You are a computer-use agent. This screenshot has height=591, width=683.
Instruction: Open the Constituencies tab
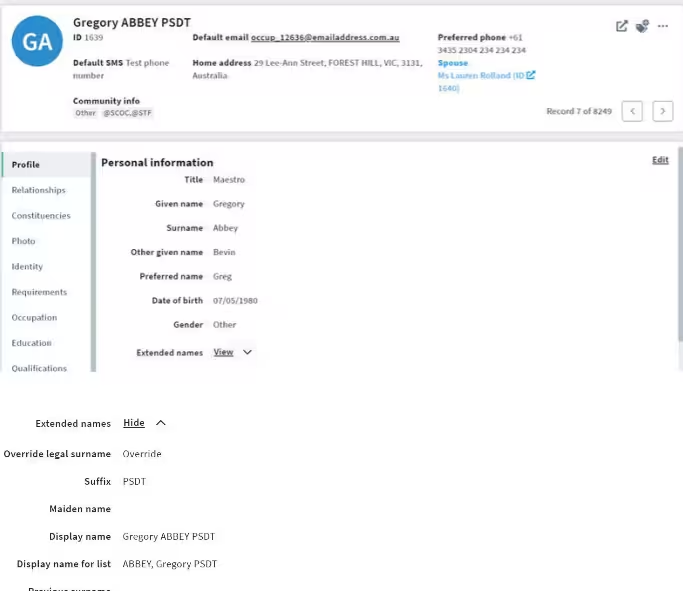(41, 216)
